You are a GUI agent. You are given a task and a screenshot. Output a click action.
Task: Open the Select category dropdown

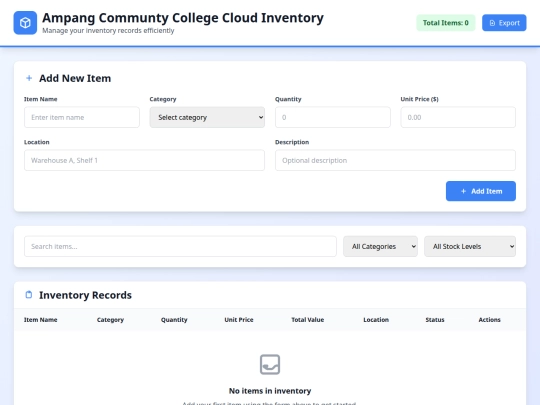point(207,117)
